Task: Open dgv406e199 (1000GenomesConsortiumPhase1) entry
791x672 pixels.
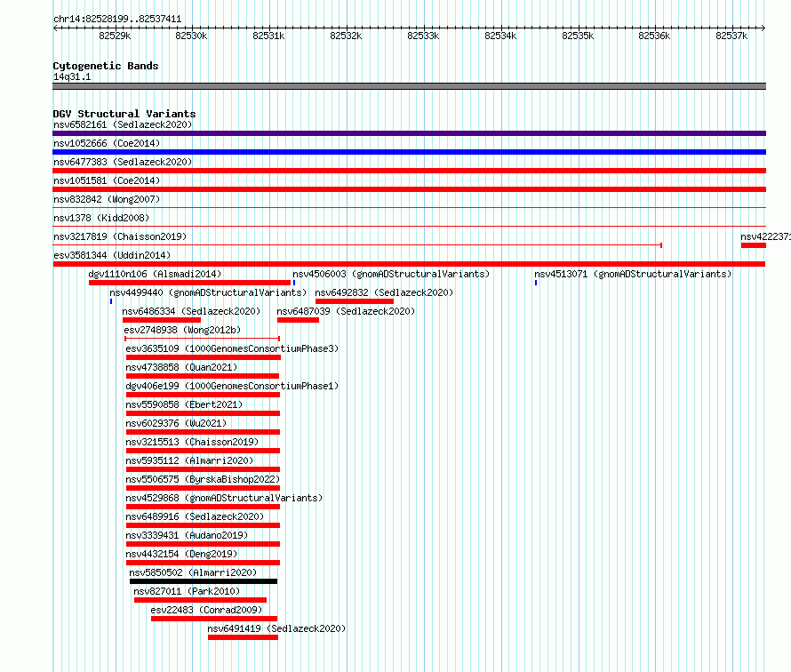Action: (x=232, y=386)
